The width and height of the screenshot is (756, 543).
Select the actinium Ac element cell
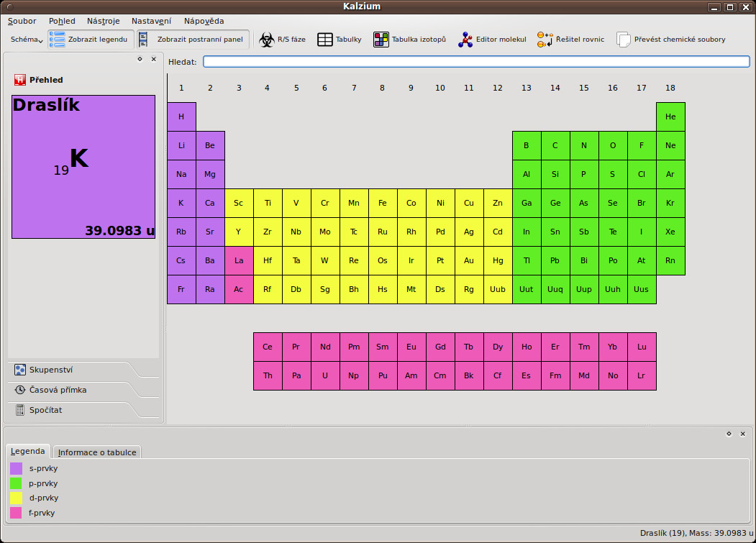[239, 289]
